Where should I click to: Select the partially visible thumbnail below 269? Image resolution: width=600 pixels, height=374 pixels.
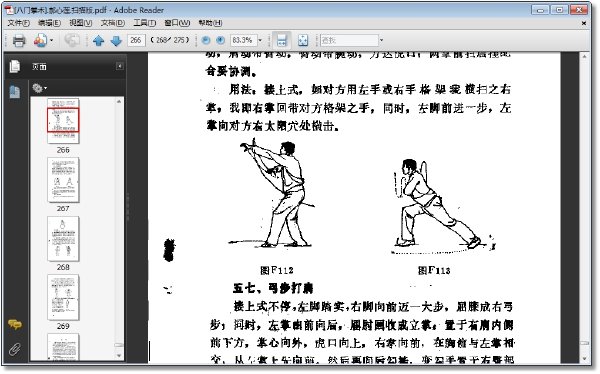[63, 346]
